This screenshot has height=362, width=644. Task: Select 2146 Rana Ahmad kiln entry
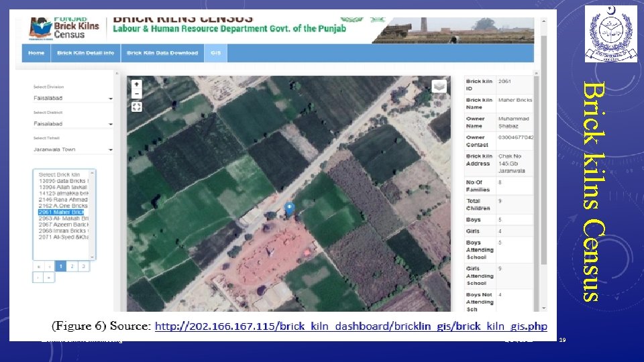(63, 200)
